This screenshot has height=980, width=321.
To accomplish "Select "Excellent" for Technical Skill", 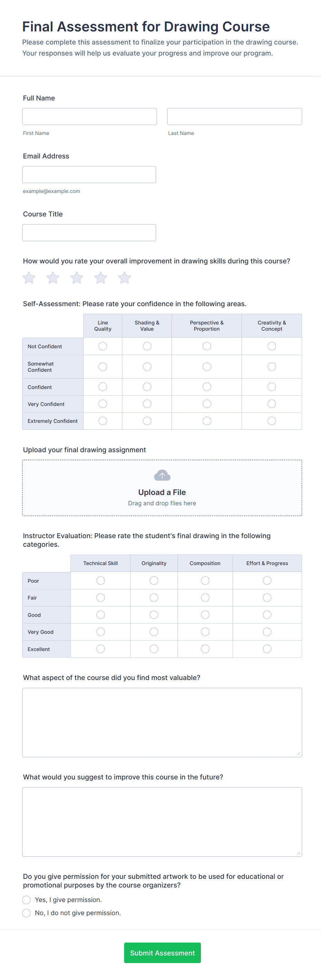I will click(100, 649).
